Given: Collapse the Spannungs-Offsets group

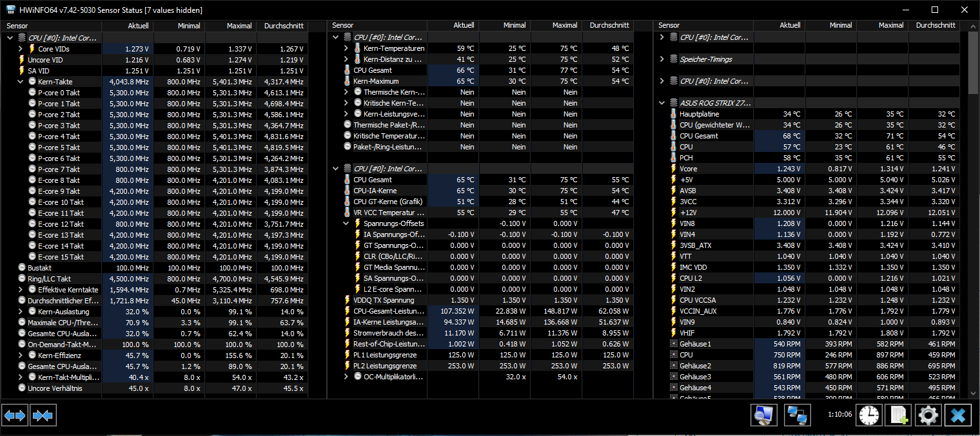Looking at the screenshot, I should pos(346,224).
